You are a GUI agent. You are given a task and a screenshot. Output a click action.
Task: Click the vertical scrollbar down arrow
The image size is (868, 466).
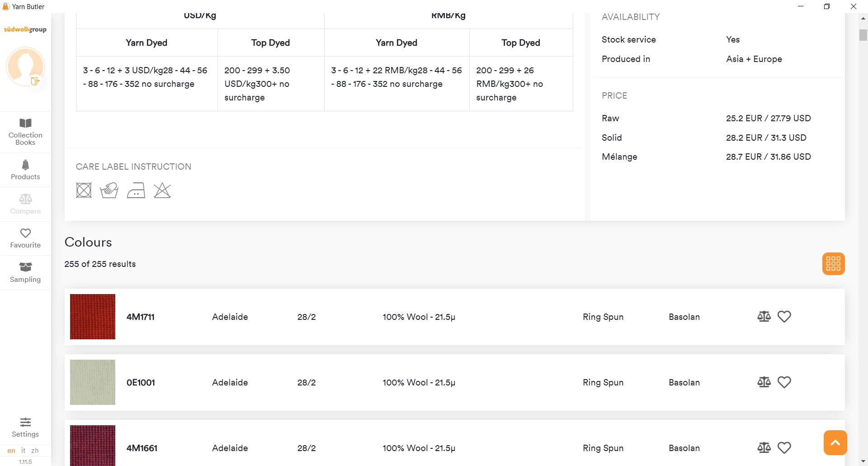[863, 461]
